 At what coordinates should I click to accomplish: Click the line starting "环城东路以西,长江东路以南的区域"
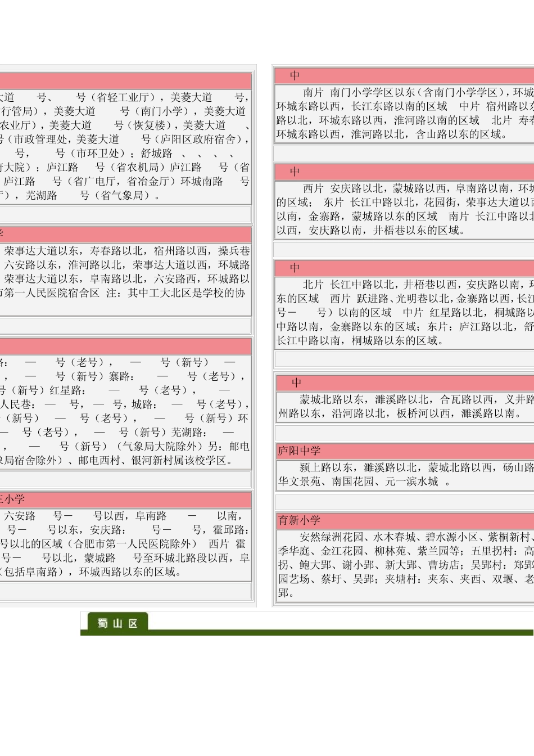[405, 106]
